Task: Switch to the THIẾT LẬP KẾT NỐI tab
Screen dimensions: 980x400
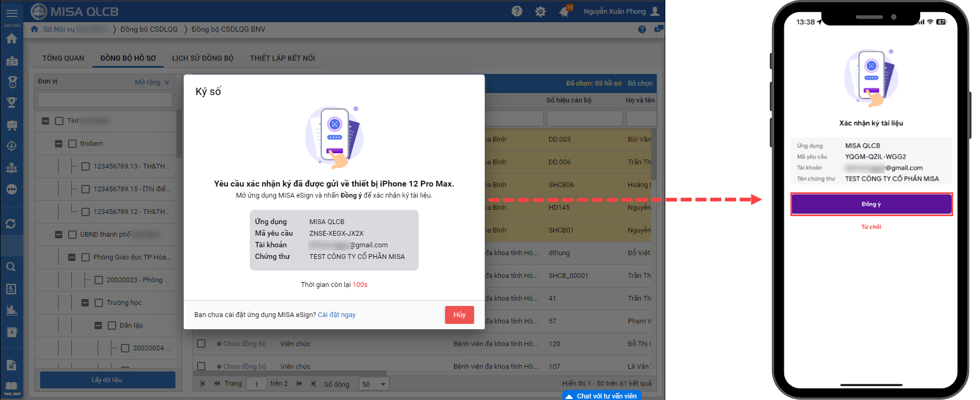Action: tap(282, 58)
